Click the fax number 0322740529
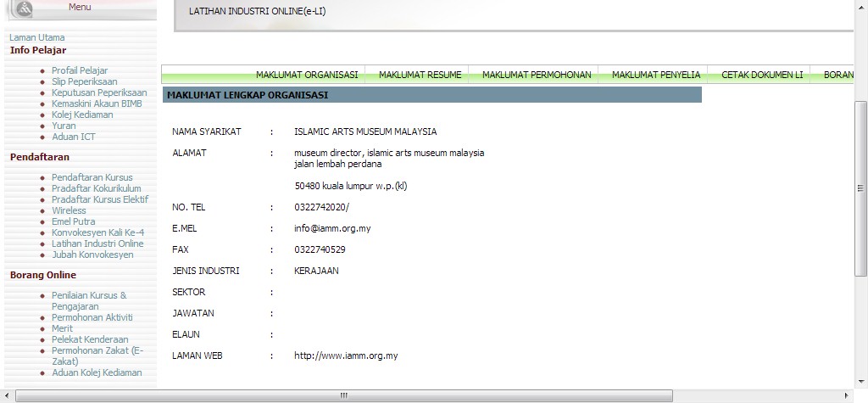The image size is (868, 403). [320, 249]
